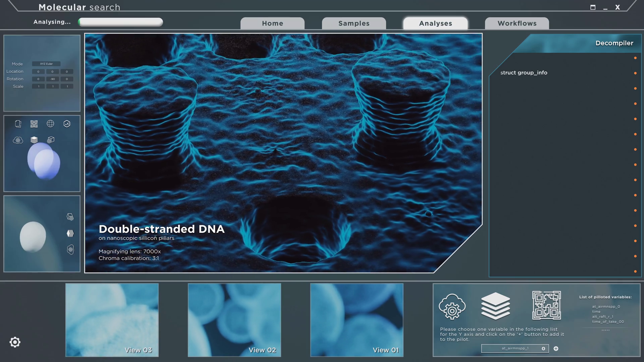Expand the pilloted variables list dots
The height and width of the screenshot is (362, 644).
605,330
